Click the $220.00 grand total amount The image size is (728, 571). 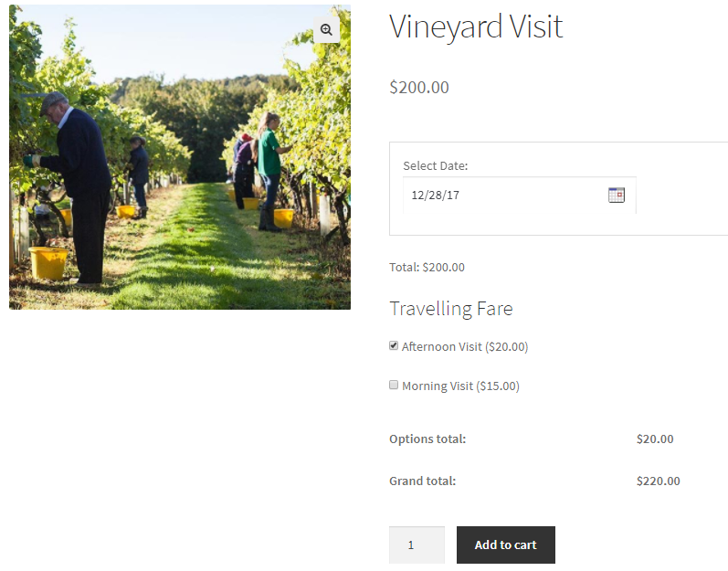pos(658,481)
